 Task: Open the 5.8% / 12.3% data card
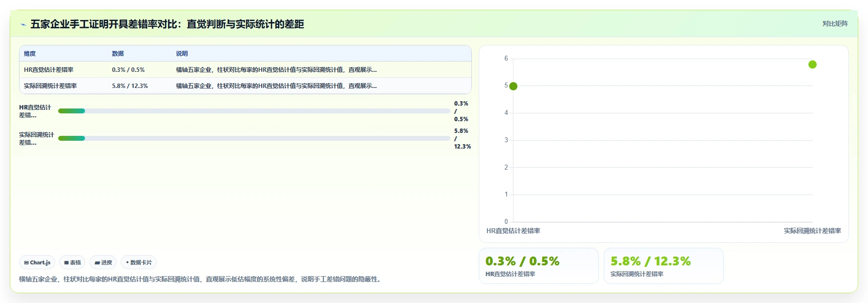664,266
